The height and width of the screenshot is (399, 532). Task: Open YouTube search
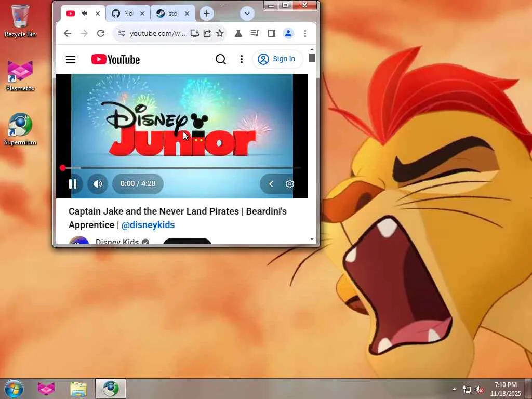(x=220, y=59)
